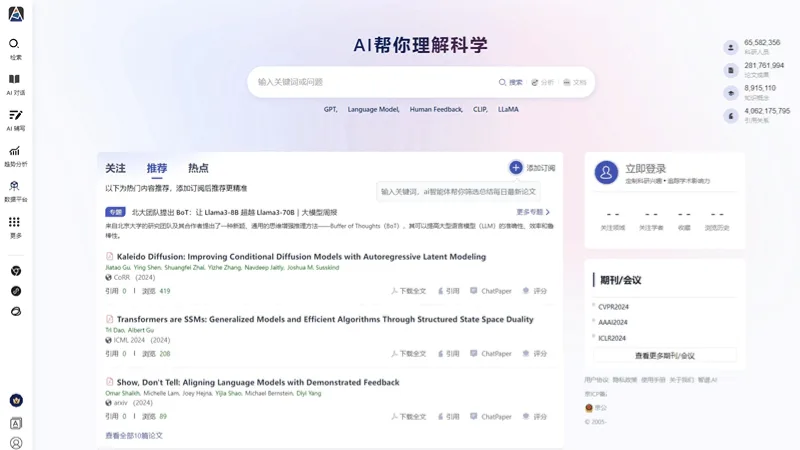The width and height of the screenshot is (800, 450).
Task: Click the login avatar icon
Action: pyautogui.click(x=606, y=172)
